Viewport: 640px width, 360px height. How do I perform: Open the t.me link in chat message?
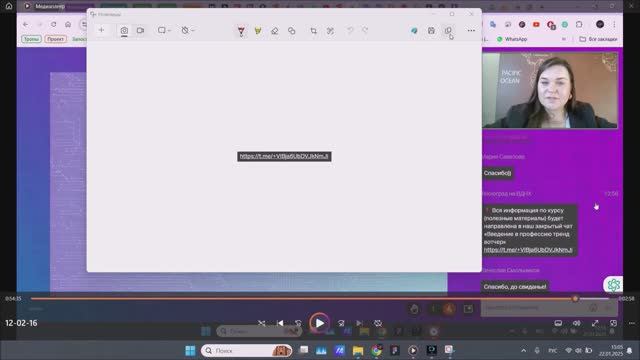coord(528,250)
